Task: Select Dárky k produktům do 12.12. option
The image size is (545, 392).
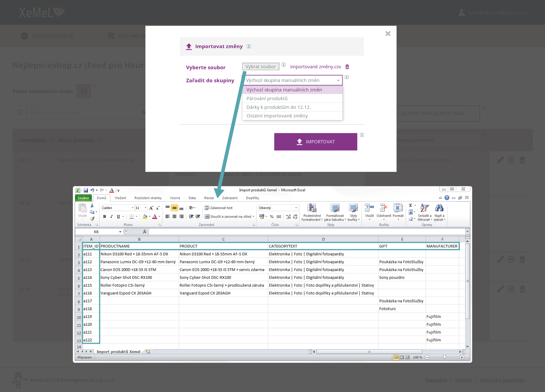Action: [292, 107]
